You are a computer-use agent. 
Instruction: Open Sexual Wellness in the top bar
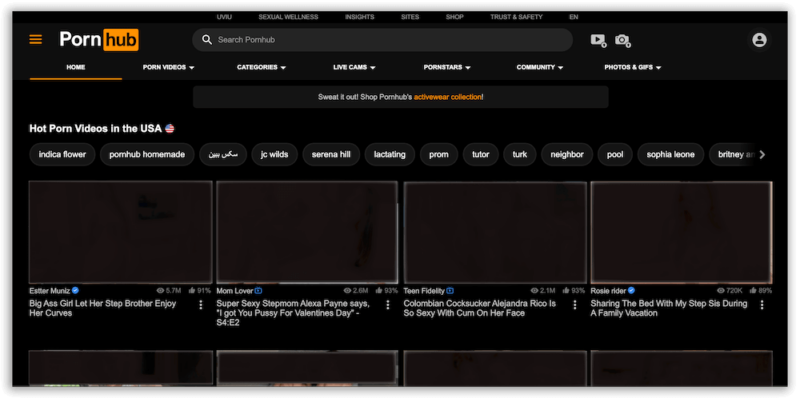pos(288,17)
